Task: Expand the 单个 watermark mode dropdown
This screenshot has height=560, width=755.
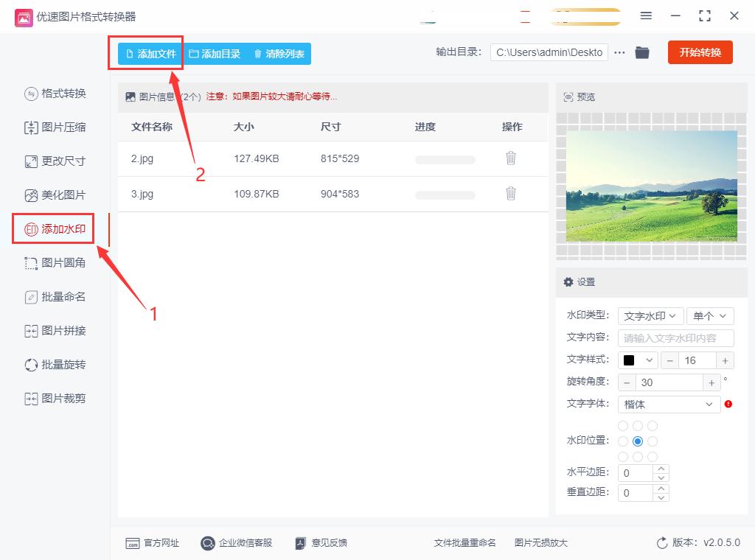Action: [x=710, y=315]
